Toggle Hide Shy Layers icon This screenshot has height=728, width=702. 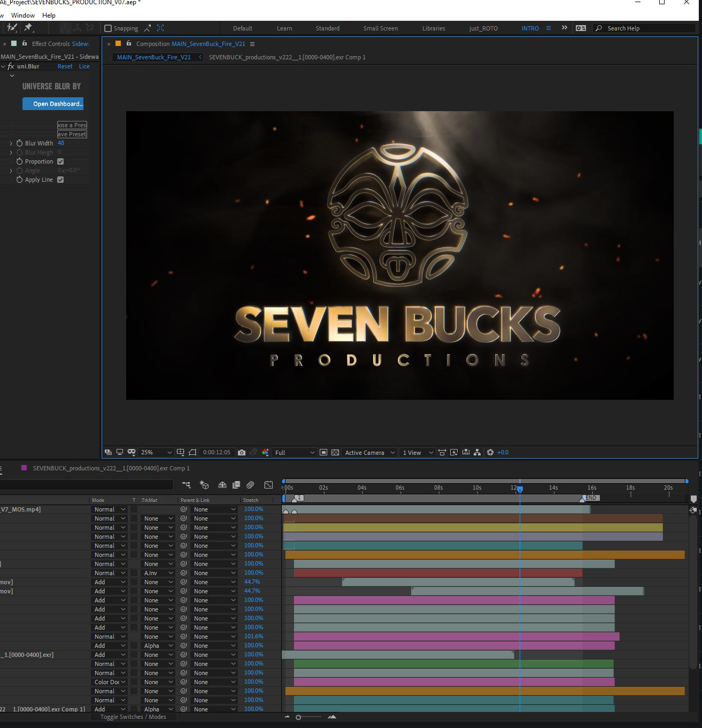(x=222, y=485)
